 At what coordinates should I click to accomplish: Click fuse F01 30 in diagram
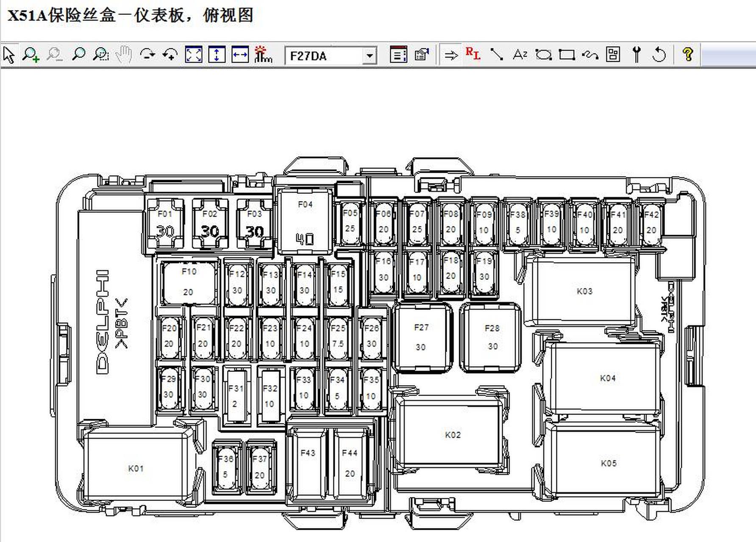(x=165, y=224)
